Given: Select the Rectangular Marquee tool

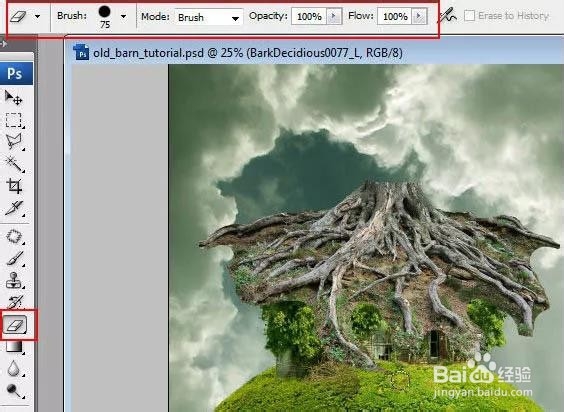Looking at the screenshot, I should [14, 120].
